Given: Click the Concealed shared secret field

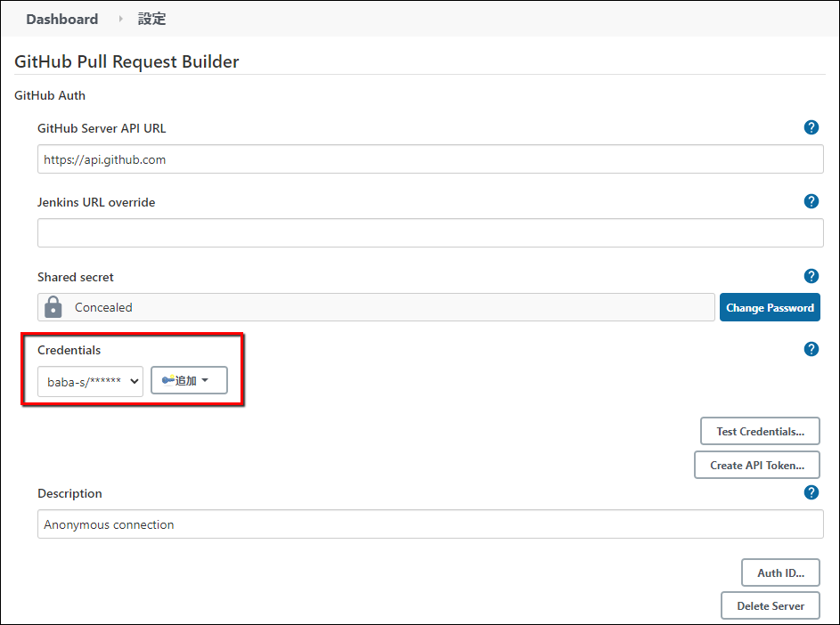Looking at the screenshot, I should pos(376,307).
